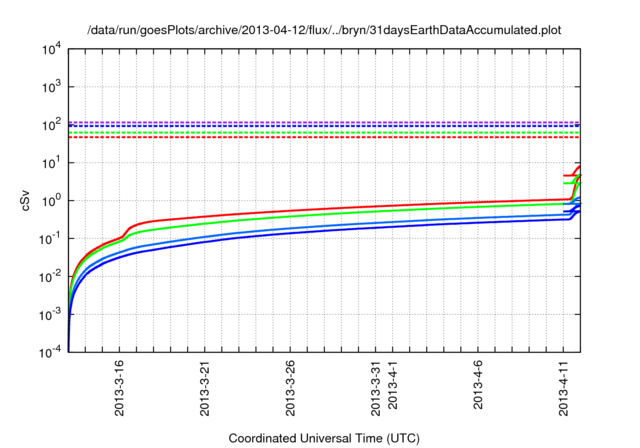Click the 2013-3-26 date tick label
Screen dimensions: 640x448
click(290, 388)
